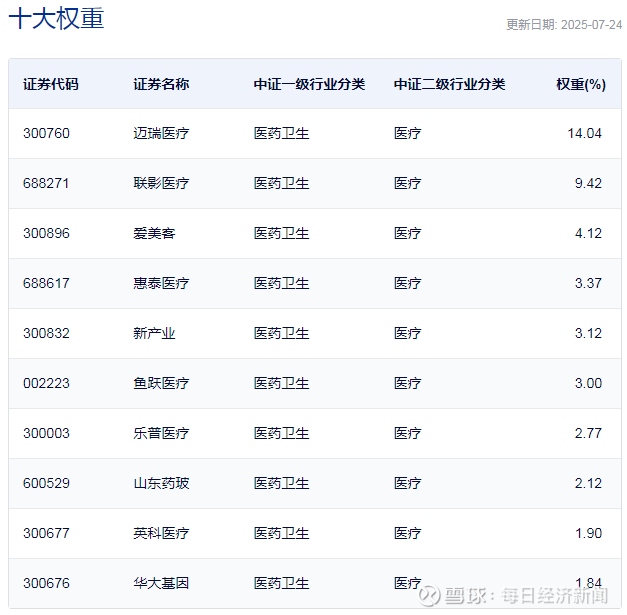Click the weight value 3.37
The width and height of the screenshot is (627, 615).
588,283
